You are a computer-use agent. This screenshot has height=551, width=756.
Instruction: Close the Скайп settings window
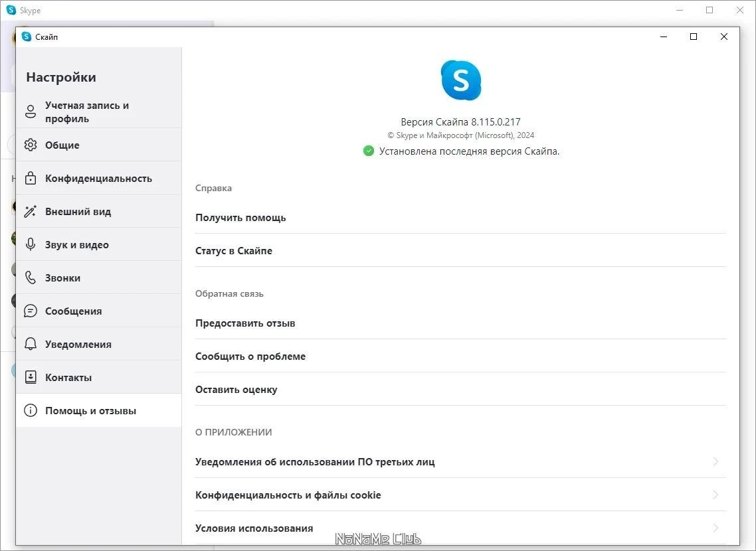[x=723, y=37]
